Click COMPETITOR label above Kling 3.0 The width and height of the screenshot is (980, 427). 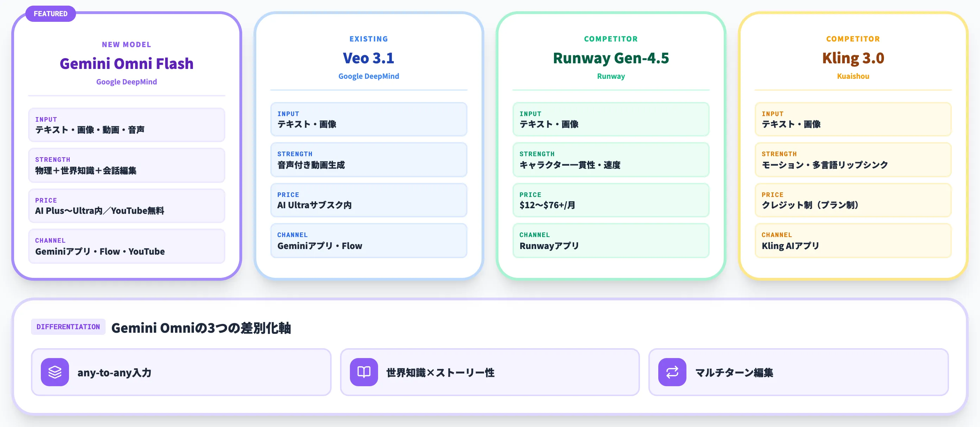click(853, 39)
